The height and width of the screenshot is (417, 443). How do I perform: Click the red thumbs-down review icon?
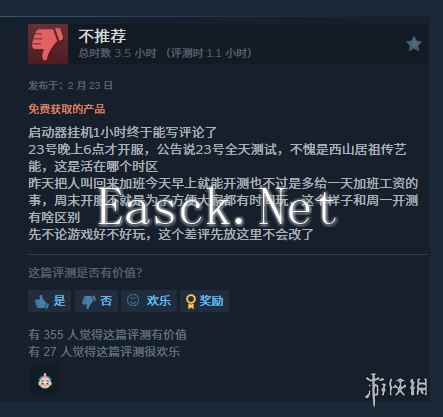pos(48,44)
